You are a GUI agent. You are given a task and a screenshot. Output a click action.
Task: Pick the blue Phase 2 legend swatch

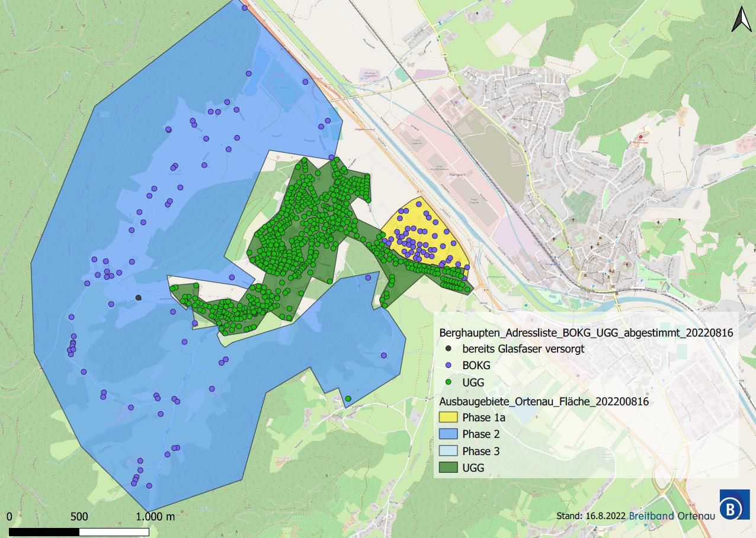point(449,434)
